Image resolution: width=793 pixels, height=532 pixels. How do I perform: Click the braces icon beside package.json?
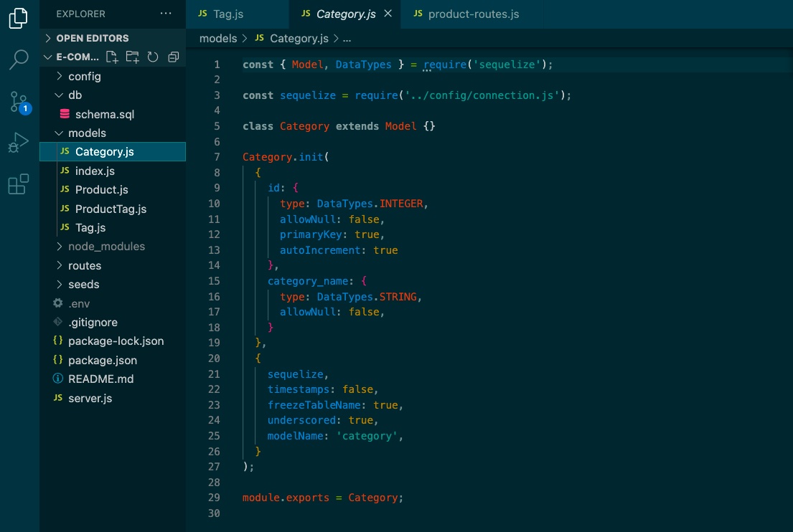[x=58, y=360]
